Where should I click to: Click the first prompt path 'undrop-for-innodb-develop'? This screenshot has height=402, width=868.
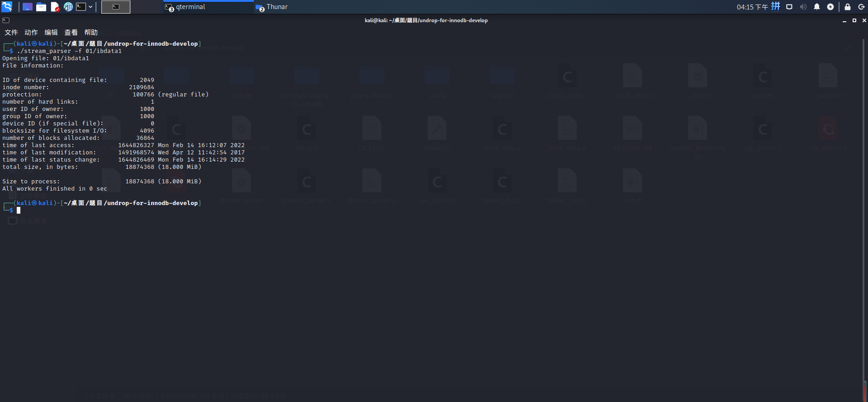coord(153,44)
